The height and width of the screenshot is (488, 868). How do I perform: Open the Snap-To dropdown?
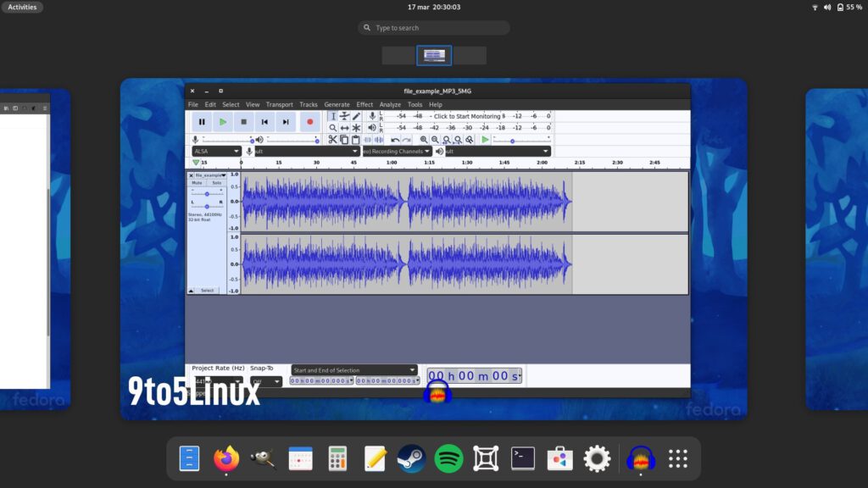(x=266, y=381)
